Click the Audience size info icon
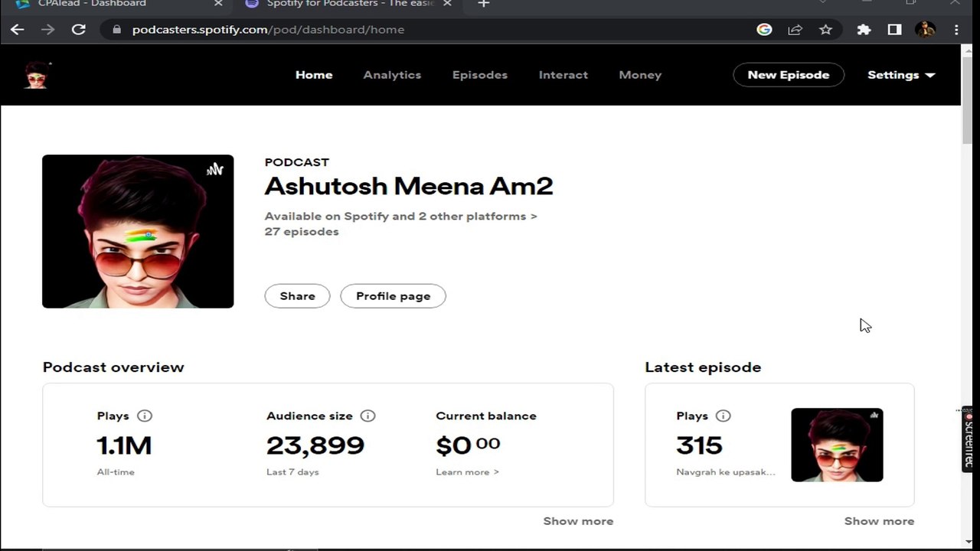980x551 pixels. 368,416
